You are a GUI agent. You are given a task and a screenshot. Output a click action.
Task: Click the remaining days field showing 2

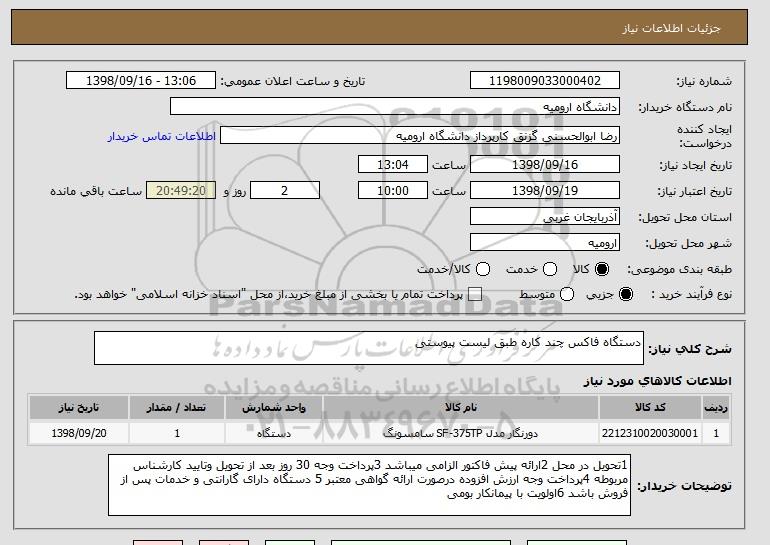(285, 191)
